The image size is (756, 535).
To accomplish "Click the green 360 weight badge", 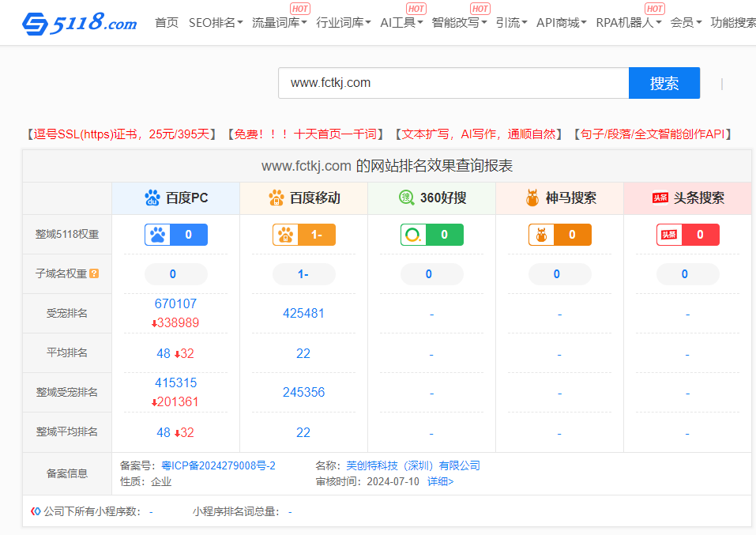I will 432,235.
